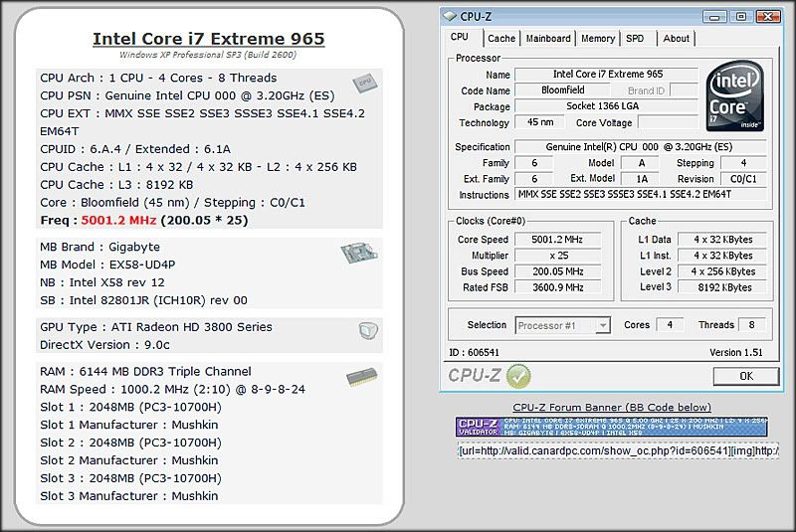Open the Mainboard tab in CPU-Z

(x=548, y=39)
